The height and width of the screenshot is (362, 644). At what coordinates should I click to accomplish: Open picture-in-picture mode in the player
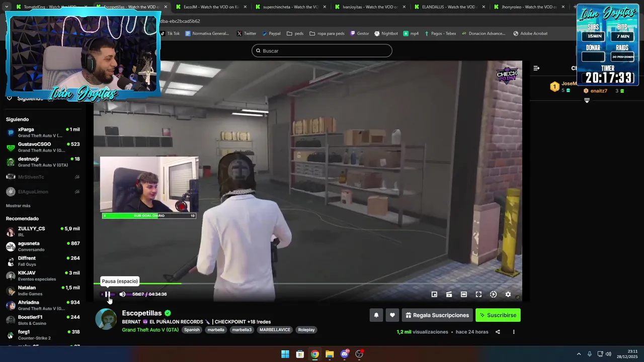click(434, 295)
